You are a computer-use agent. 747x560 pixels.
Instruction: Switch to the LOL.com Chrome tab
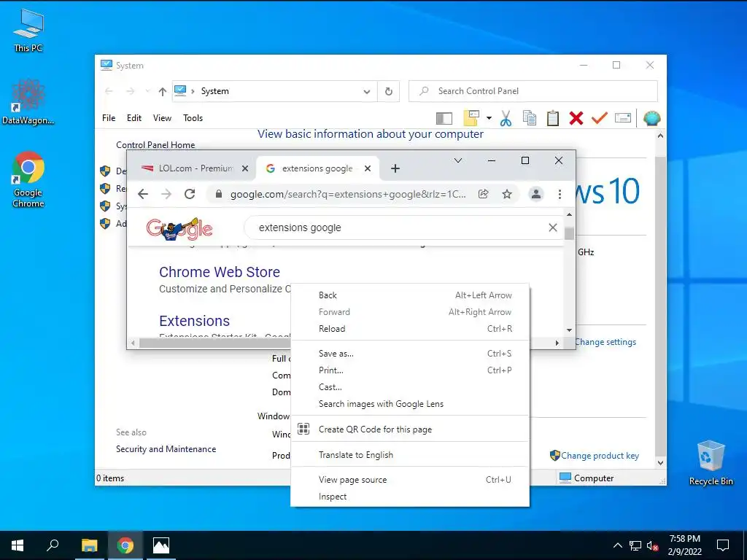196,168
